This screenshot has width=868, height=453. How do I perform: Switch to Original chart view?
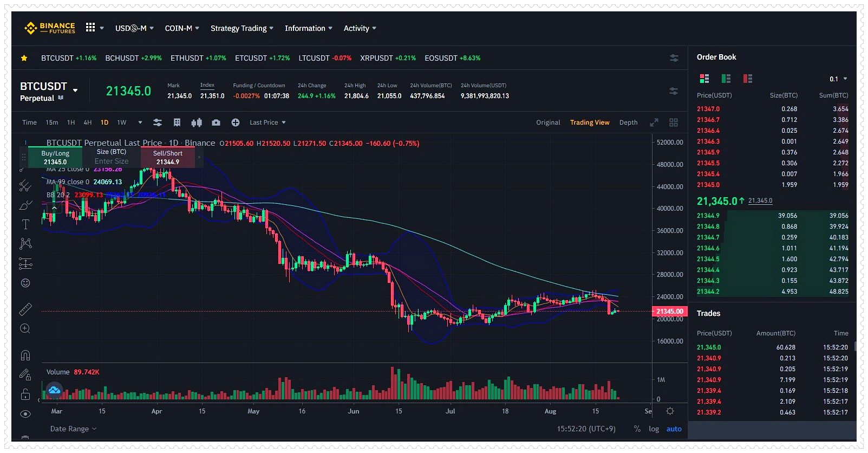pos(548,122)
